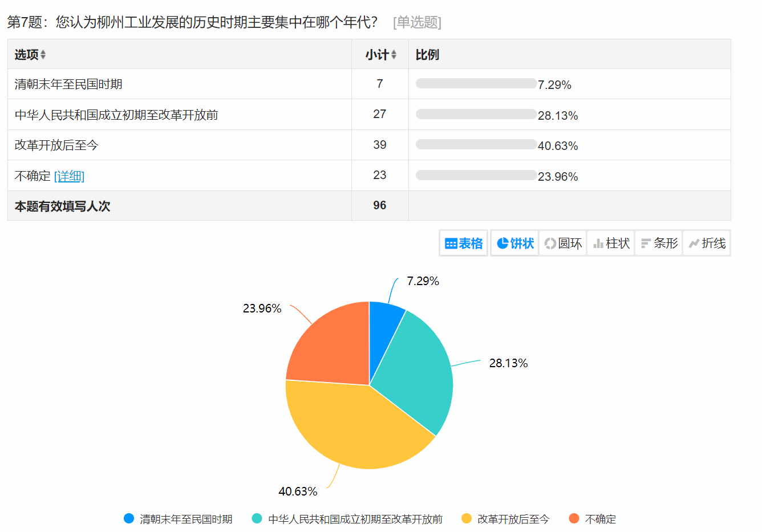Switch to the 表格 table view
762x532 pixels.
pos(463,243)
